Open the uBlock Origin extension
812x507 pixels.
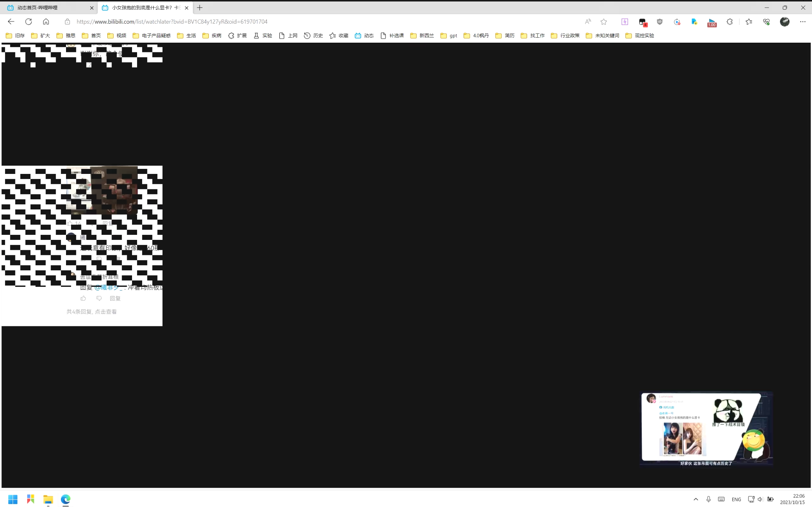pyautogui.click(x=660, y=22)
